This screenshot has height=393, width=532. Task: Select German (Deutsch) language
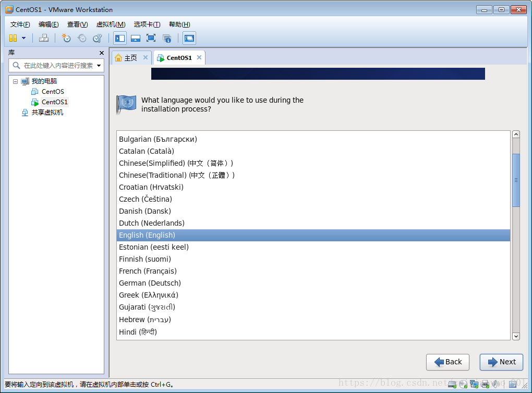tap(313, 283)
